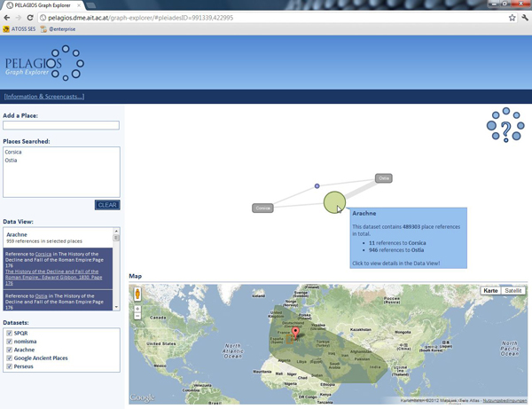Reload the page in browser
Screen dimensions: 532x409
point(30,18)
